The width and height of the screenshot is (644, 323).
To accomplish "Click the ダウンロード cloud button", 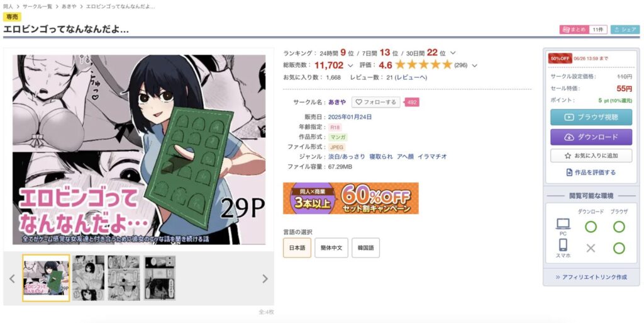I will pos(591,137).
